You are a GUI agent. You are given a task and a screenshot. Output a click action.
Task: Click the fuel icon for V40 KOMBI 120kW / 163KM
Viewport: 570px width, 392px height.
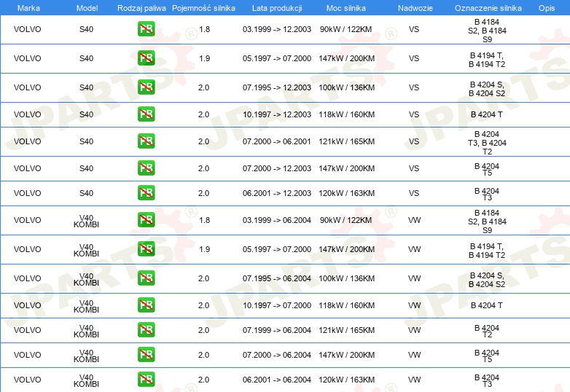tap(146, 380)
